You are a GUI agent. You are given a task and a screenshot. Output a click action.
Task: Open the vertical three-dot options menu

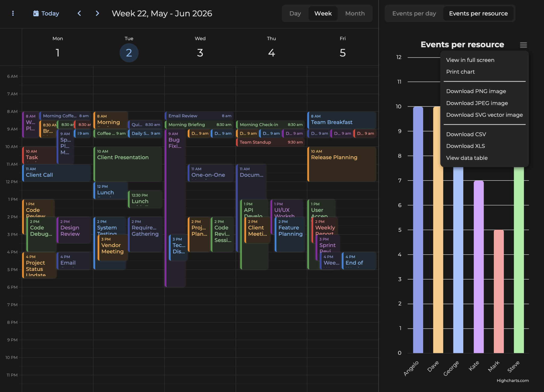point(13,13)
